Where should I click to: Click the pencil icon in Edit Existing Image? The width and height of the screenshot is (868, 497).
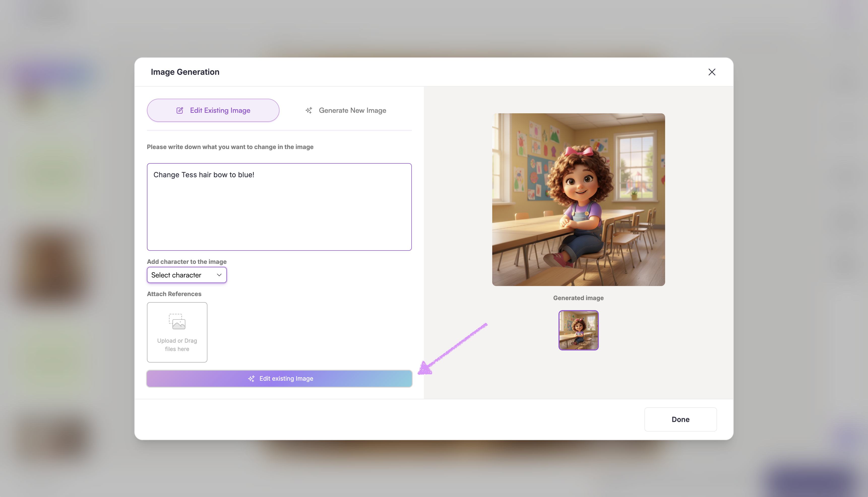click(180, 110)
